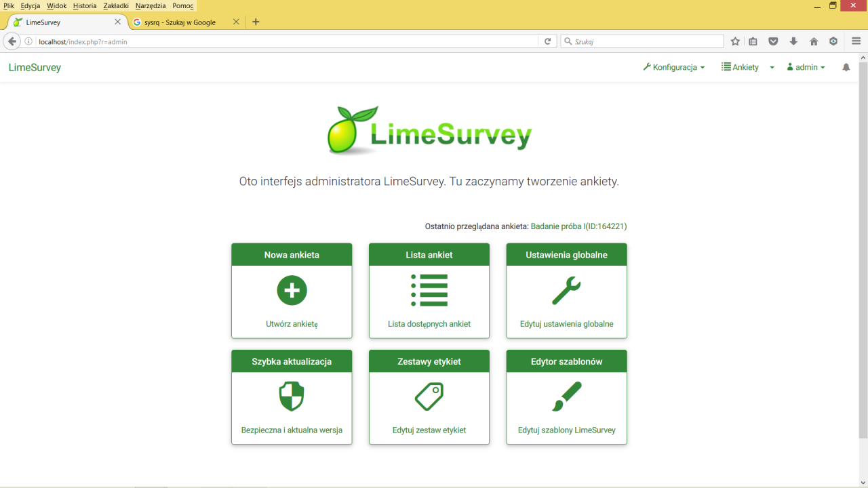Screen dimensions: 868x488
Task: Click Utwórz ankietę link
Action: click(292, 324)
